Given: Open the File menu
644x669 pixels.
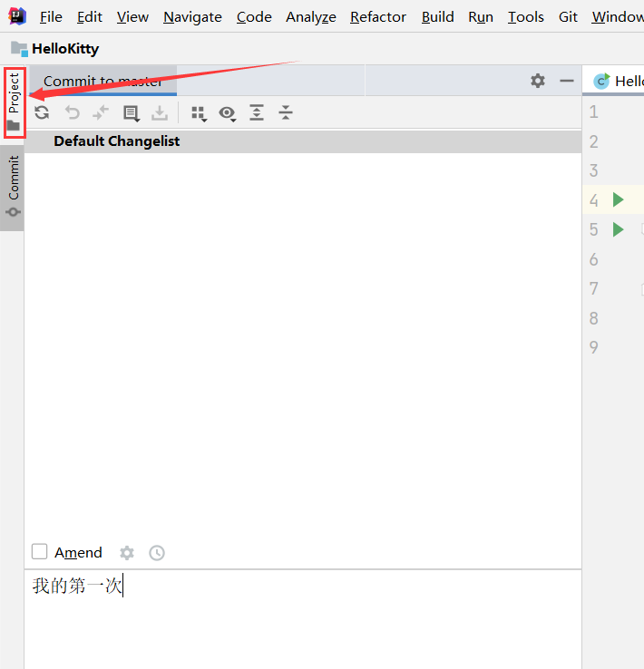Looking at the screenshot, I should [x=51, y=17].
